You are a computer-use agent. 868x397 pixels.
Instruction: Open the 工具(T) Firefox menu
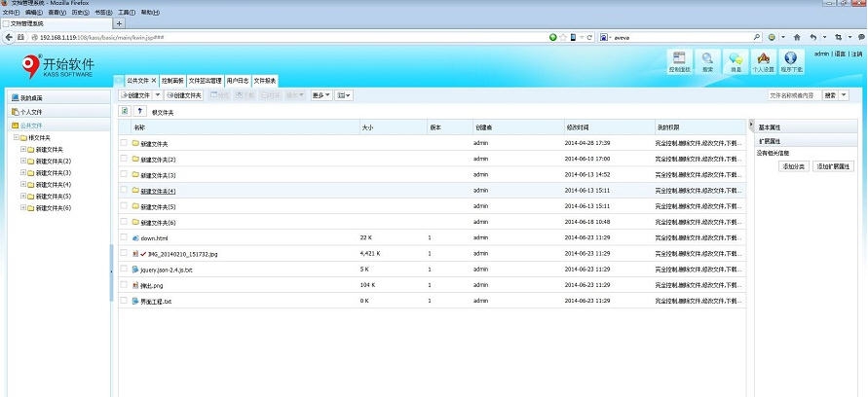click(127, 13)
